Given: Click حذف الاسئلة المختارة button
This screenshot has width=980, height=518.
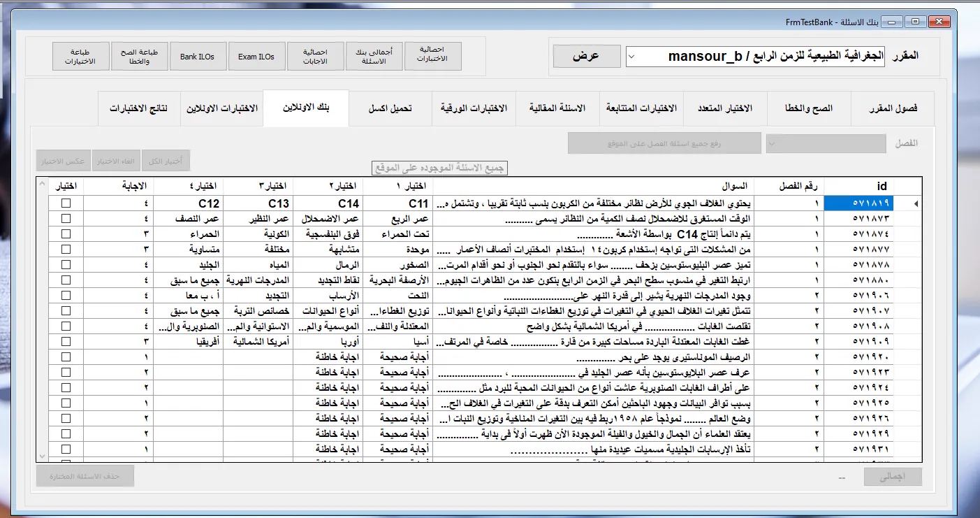Looking at the screenshot, I should 85,477.
